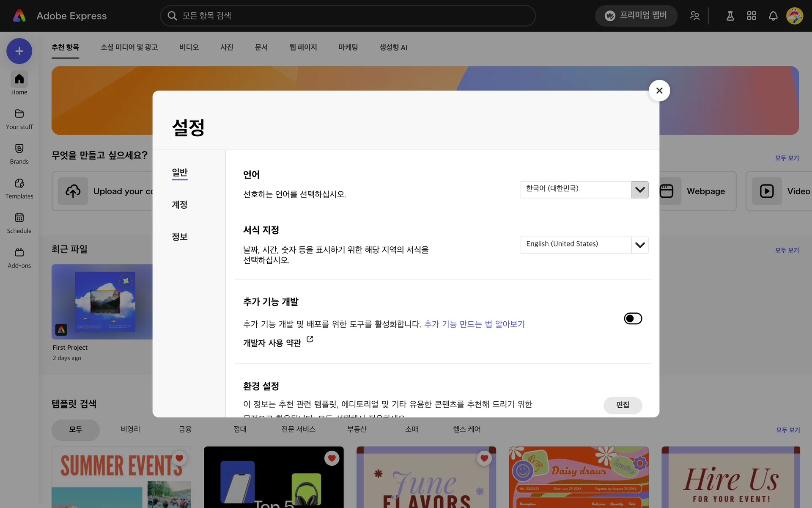The image size is (812, 508).
Task: Open the notifications bell icon
Action: point(773,16)
